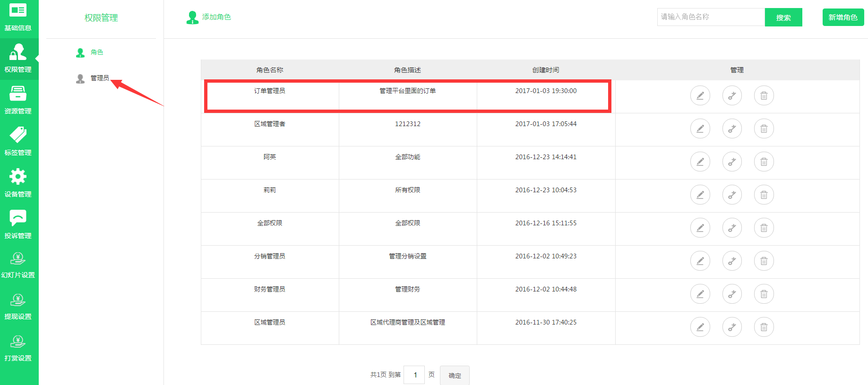
Task: Delete the 阿英 role via trash icon
Action: (x=764, y=162)
